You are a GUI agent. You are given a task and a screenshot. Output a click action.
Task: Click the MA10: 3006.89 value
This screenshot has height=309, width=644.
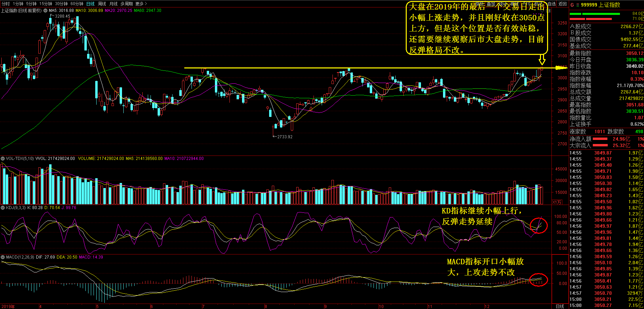point(89,11)
